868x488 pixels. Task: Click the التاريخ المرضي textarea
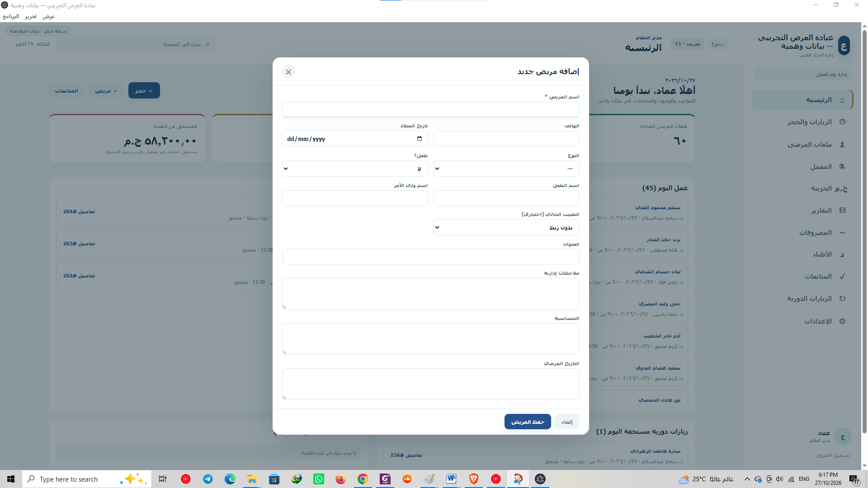(x=430, y=384)
